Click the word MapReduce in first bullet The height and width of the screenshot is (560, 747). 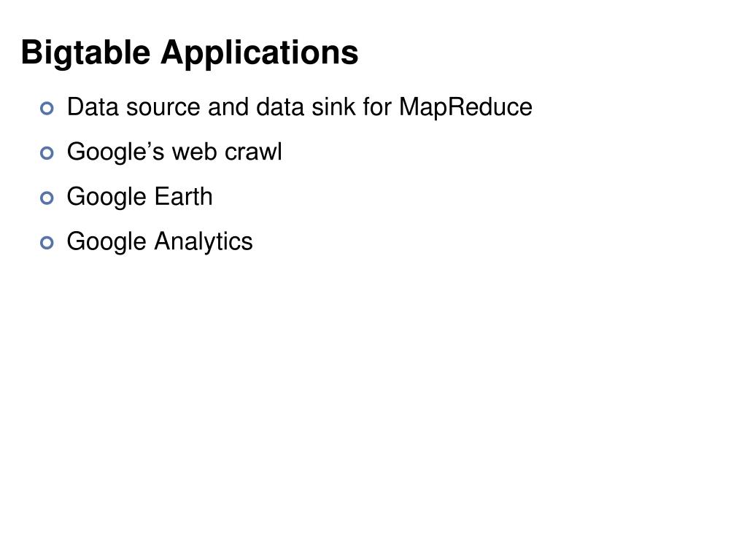pyautogui.click(x=465, y=107)
